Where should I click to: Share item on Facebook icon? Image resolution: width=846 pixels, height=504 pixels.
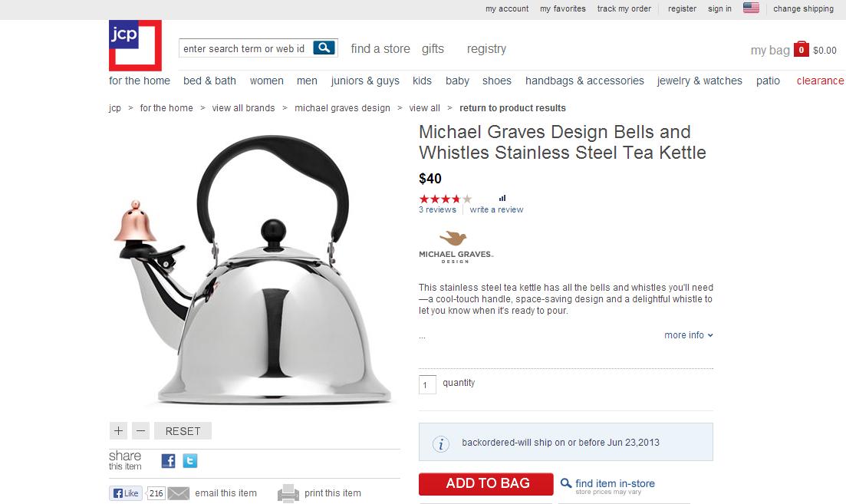(168, 461)
